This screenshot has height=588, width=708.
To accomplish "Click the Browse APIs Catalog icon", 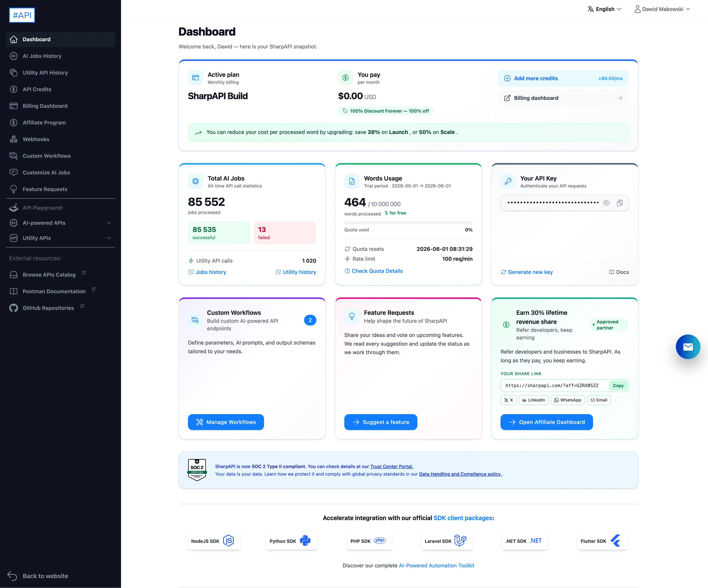I will [x=13, y=275].
